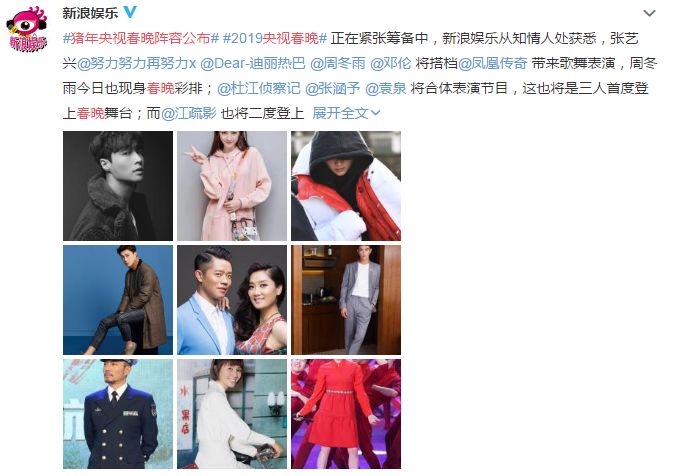Open mention @Dear-迪丽热巴

click(253, 63)
